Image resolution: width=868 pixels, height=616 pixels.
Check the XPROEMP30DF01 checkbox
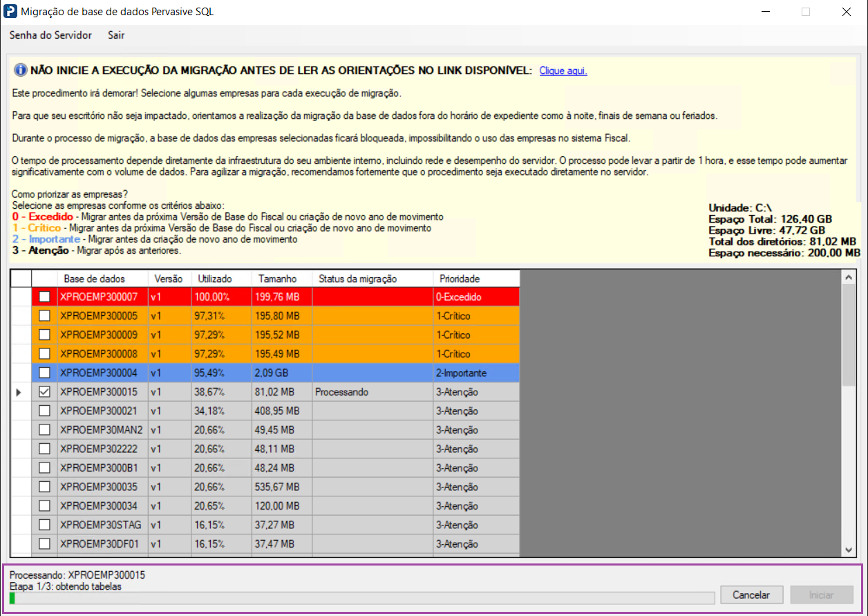click(44, 544)
